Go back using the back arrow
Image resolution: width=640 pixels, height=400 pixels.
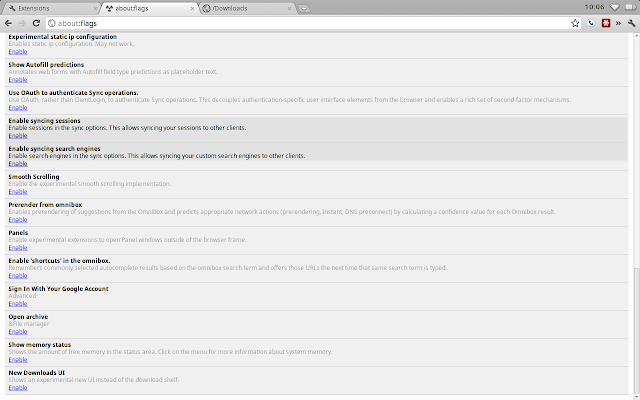[x=9, y=23]
